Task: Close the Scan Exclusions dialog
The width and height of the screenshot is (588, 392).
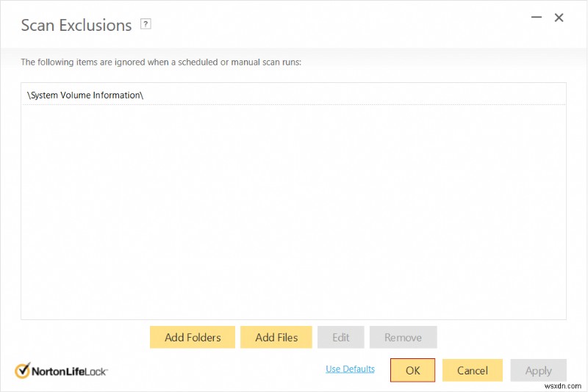Action: click(x=559, y=18)
